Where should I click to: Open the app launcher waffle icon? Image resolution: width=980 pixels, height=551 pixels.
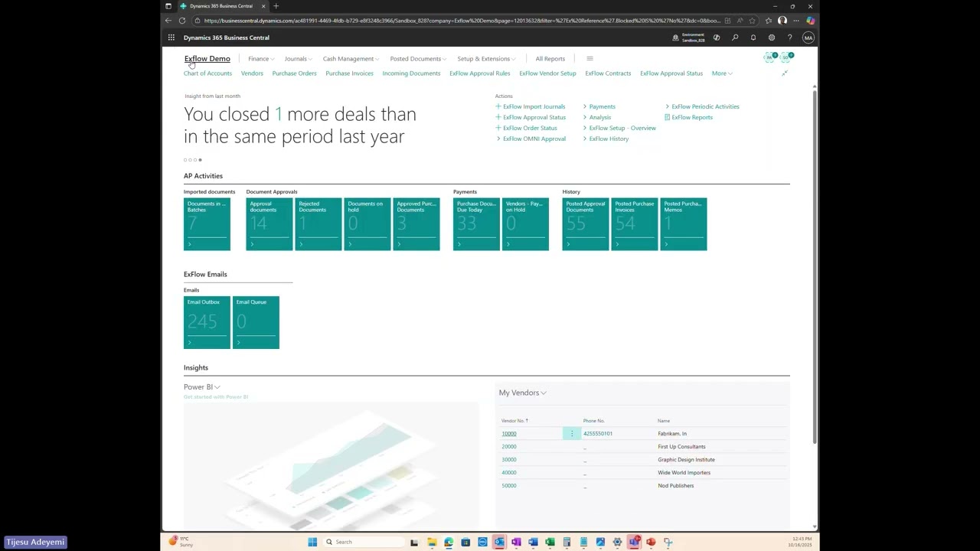pos(171,37)
